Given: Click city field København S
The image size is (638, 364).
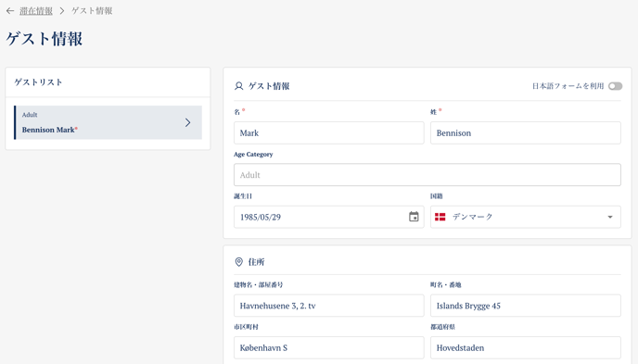Looking at the screenshot, I should (329, 347).
